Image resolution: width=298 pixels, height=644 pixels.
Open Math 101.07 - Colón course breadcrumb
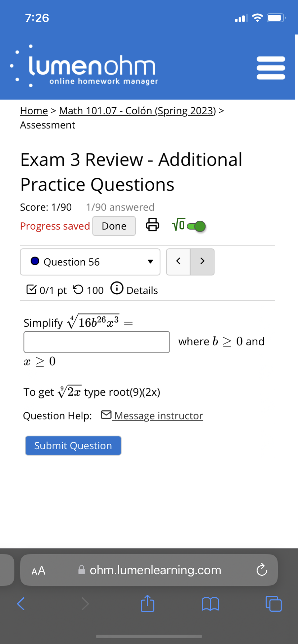(x=137, y=111)
